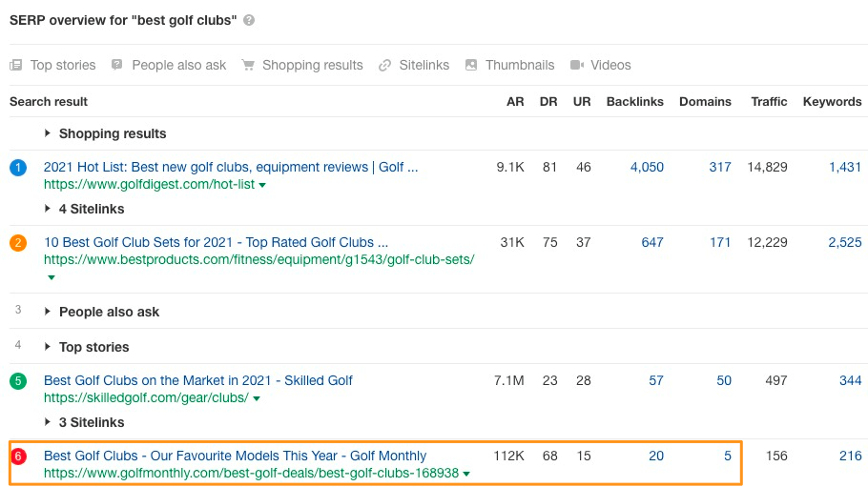The width and height of the screenshot is (868, 487).
Task: Open the 10 Best Golf Club Sets result
Action: pos(216,242)
